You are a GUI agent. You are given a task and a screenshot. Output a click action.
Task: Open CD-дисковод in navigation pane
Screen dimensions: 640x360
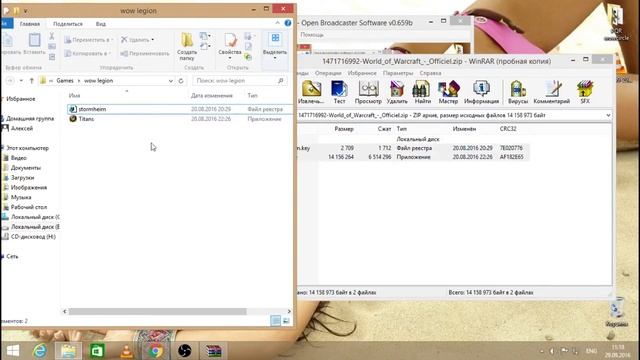pyautogui.click(x=33, y=237)
